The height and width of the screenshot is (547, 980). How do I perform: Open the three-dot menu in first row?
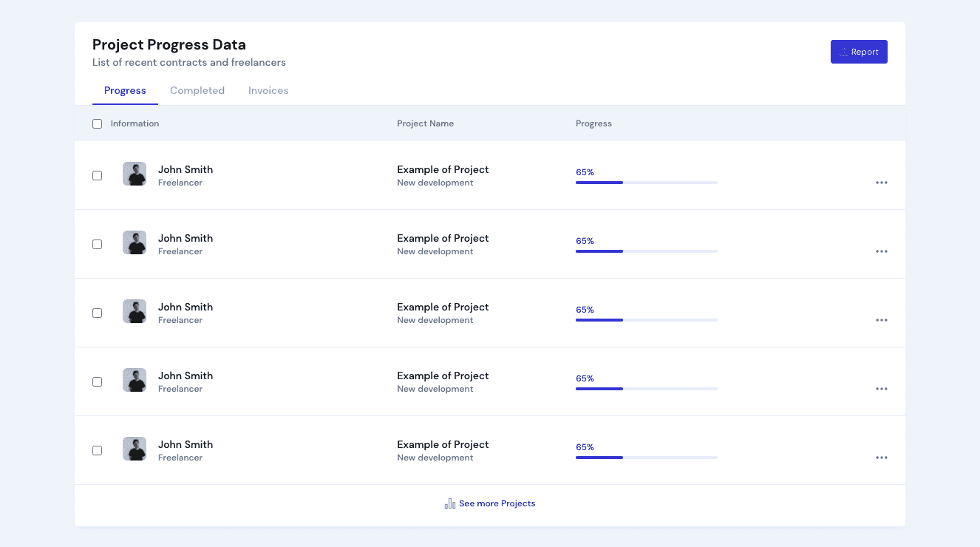pos(881,183)
